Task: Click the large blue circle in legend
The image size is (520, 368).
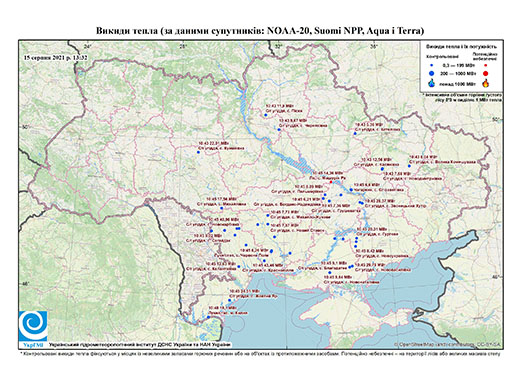Action: 432,73
